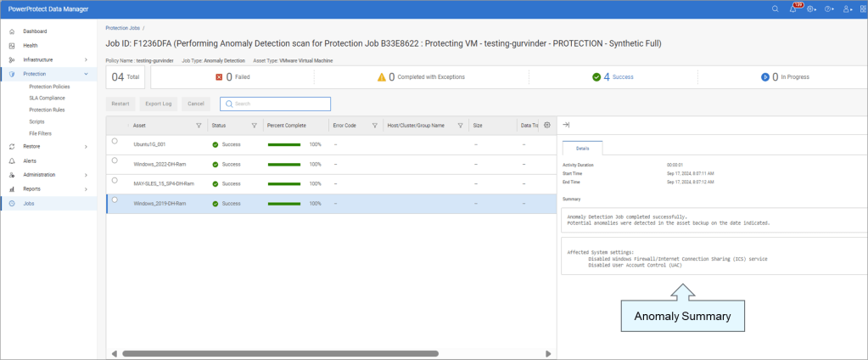Click the Export Log button
868x360 pixels.
click(158, 104)
